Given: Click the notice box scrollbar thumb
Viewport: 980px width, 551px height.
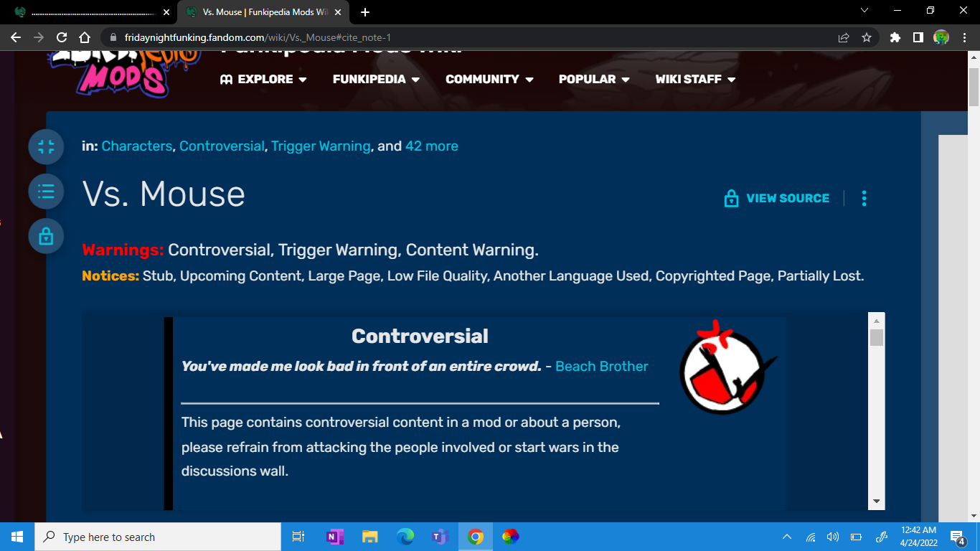Looking at the screenshot, I should 877,338.
